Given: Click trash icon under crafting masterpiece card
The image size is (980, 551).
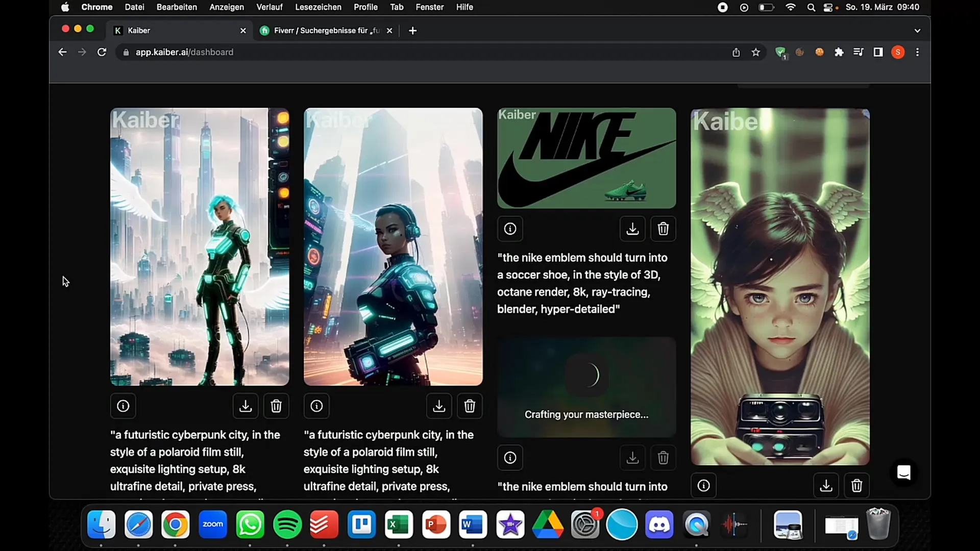Looking at the screenshot, I should [x=663, y=458].
